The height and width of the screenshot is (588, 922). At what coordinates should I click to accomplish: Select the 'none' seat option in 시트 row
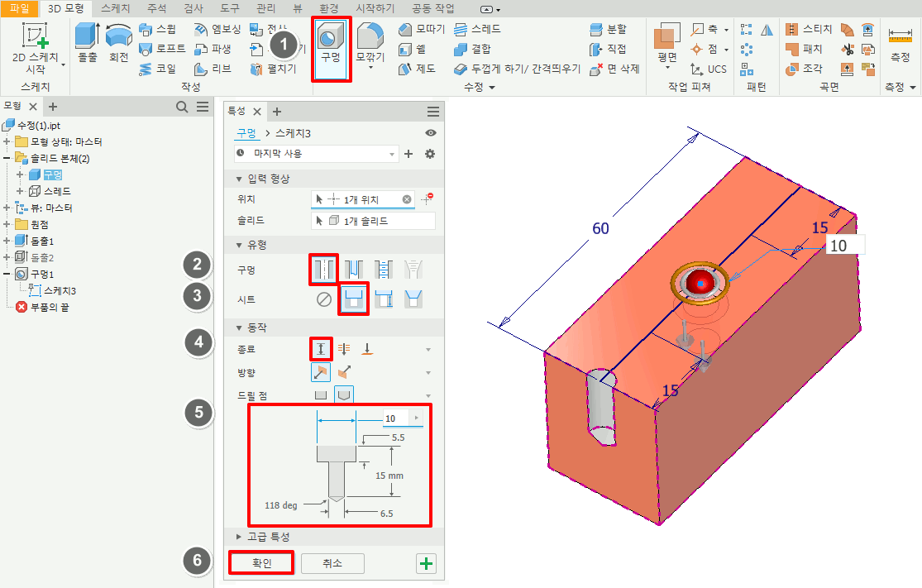click(324, 299)
